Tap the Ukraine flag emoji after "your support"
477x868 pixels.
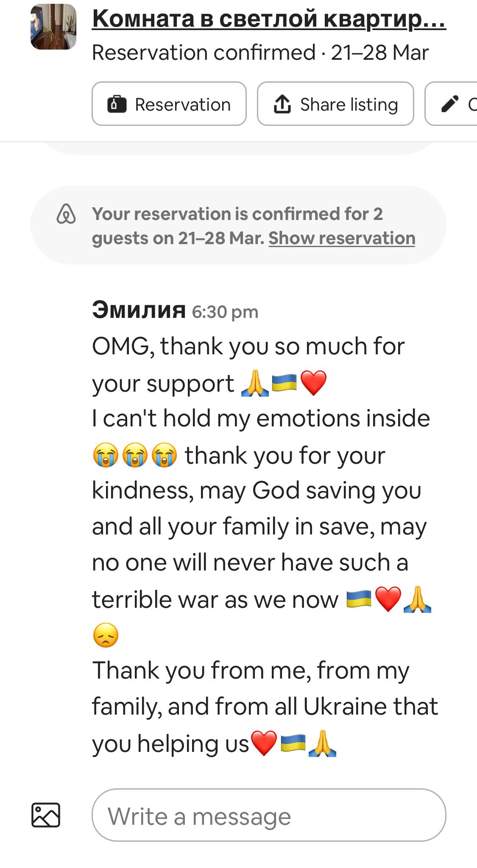coord(284,383)
